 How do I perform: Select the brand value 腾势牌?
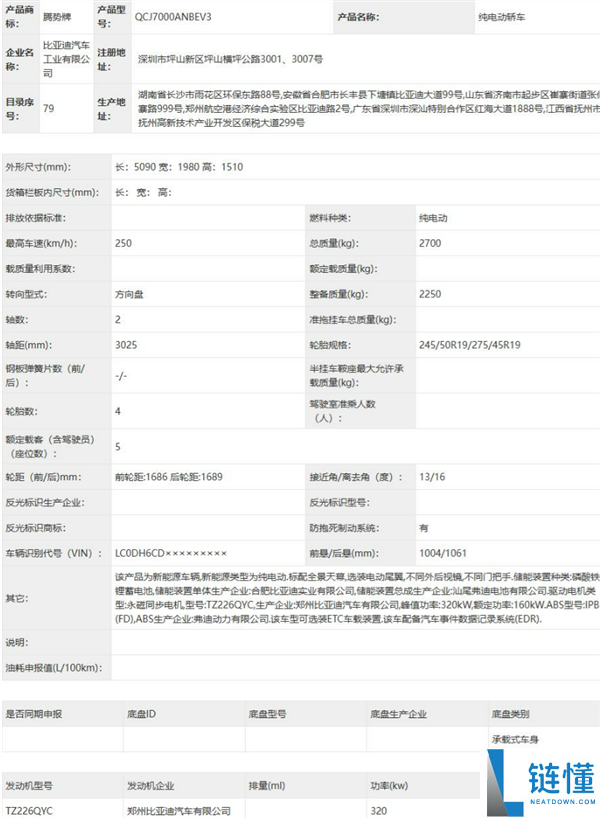(57, 17)
